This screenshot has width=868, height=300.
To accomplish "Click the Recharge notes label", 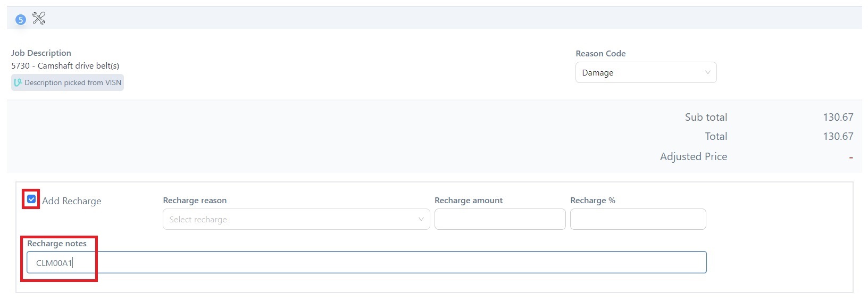I will (57, 244).
